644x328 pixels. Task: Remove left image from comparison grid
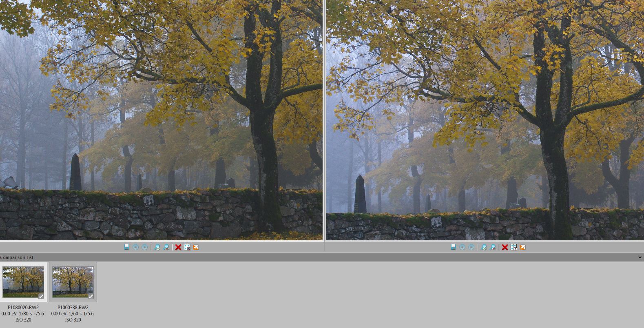(187, 247)
